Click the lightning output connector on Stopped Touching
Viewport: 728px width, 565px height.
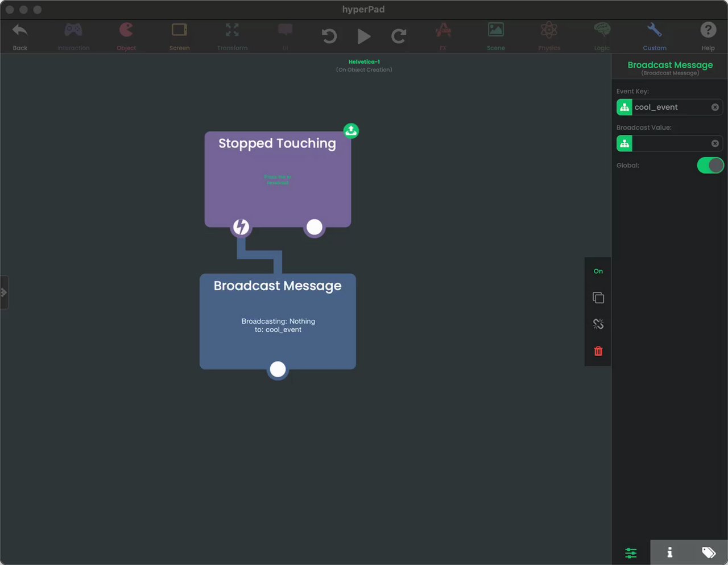(241, 227)
